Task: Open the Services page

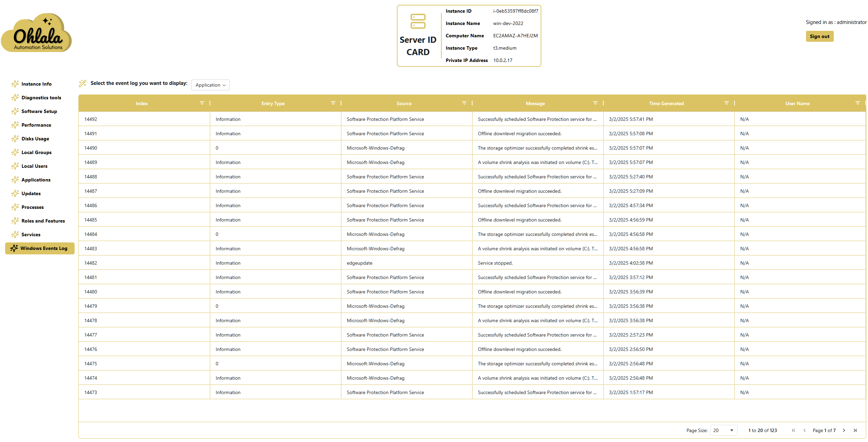Action: pyautogui.click(x=31, y=235)
